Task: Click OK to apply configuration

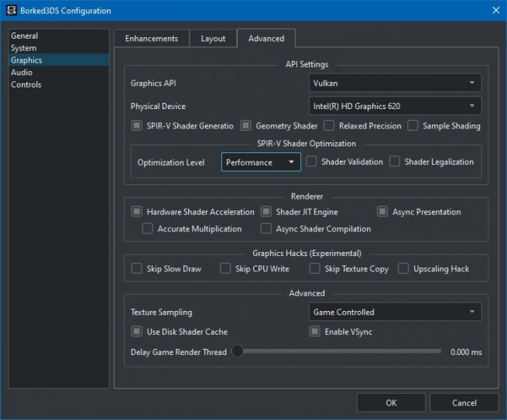Action: point(391,403)
